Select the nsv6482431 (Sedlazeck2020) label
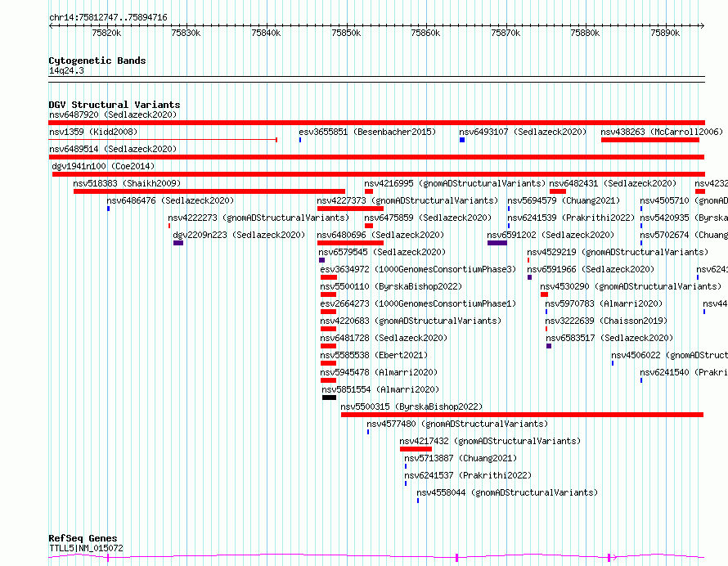Screen dimensions: 728x566 [613, 183]
